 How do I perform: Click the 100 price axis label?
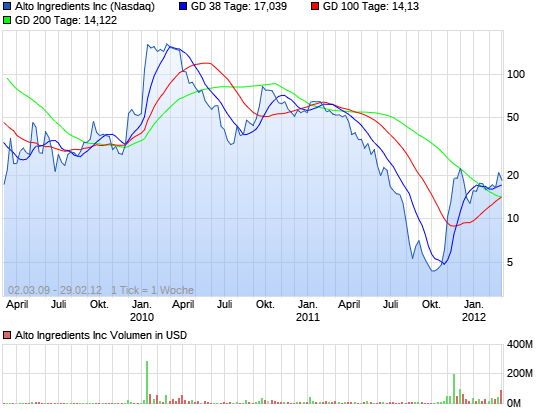pos(516,74)
